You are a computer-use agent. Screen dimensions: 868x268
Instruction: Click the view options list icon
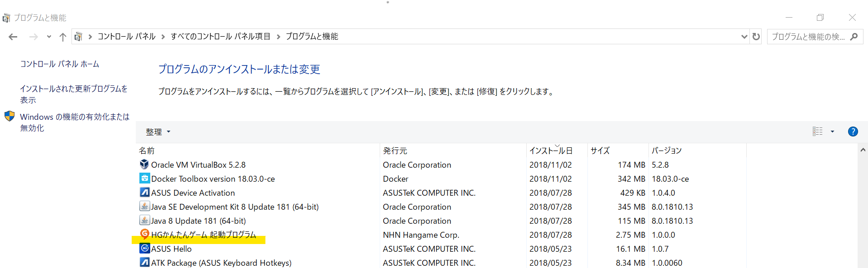coord(817,132)
